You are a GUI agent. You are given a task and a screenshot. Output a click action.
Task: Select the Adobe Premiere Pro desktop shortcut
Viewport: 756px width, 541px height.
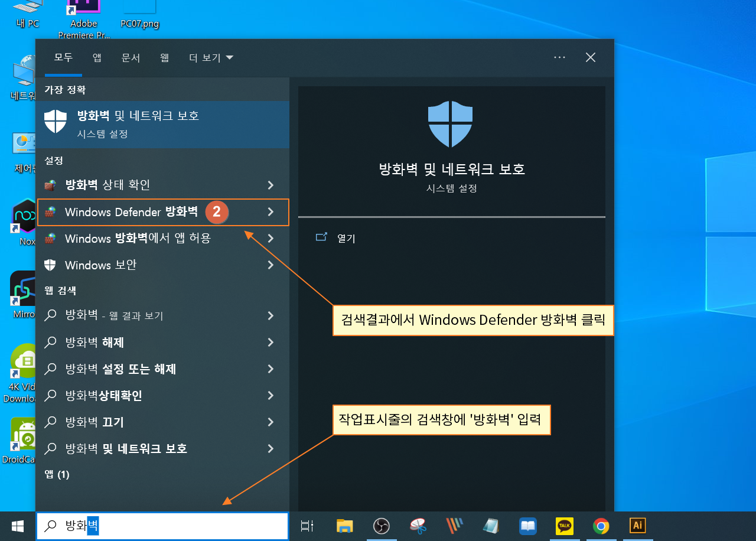pos(83,19)
